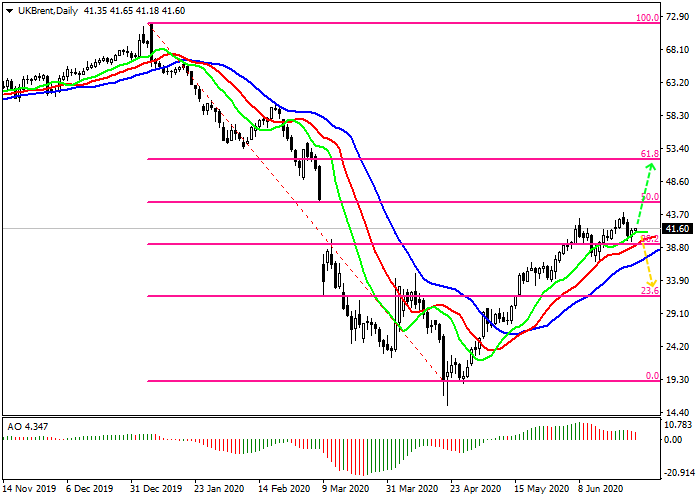700x500 pixels.
Task: Click the dropdown triangle beside UKBrent,Daily
Action: [8, 10]
